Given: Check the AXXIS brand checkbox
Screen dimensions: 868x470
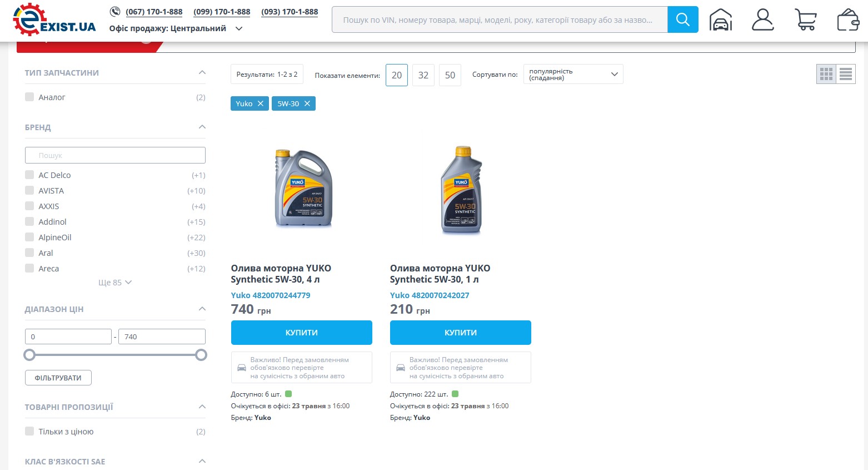Looking at the screenshot, I should tap(29, 206).
